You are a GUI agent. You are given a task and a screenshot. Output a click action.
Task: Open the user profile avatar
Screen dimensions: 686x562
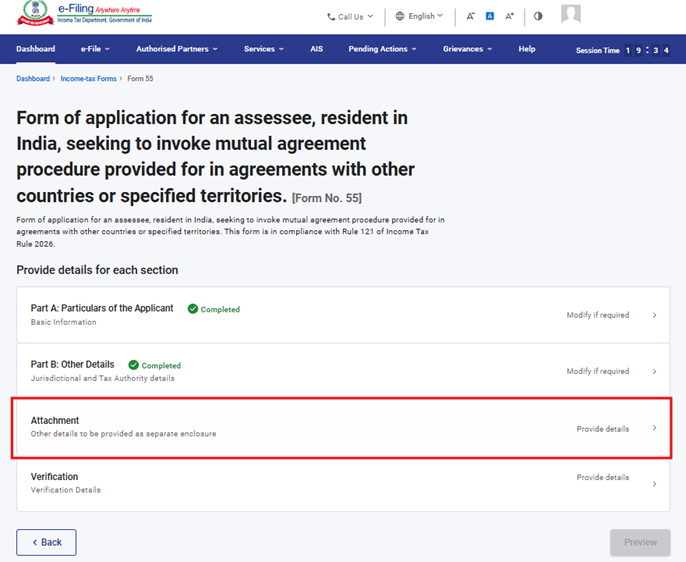(571, 15)
